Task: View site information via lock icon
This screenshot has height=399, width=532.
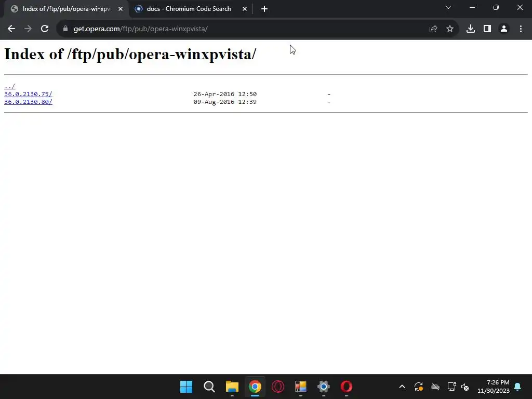Action: (65, 29)
